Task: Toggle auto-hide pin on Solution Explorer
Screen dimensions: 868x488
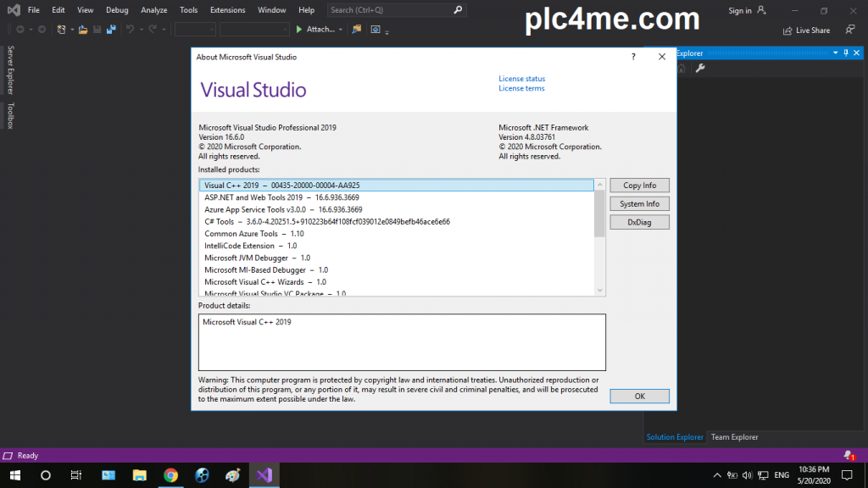Action: [846, 53]
